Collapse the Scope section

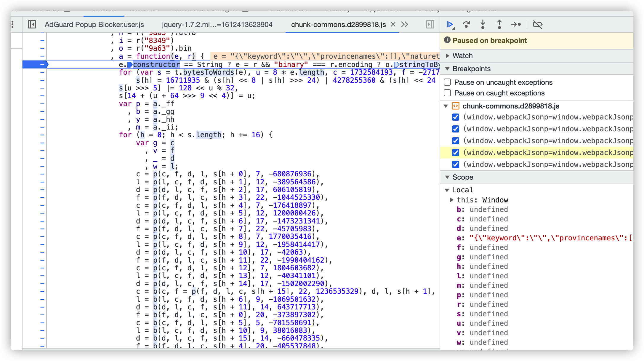[x=447, y=177]
